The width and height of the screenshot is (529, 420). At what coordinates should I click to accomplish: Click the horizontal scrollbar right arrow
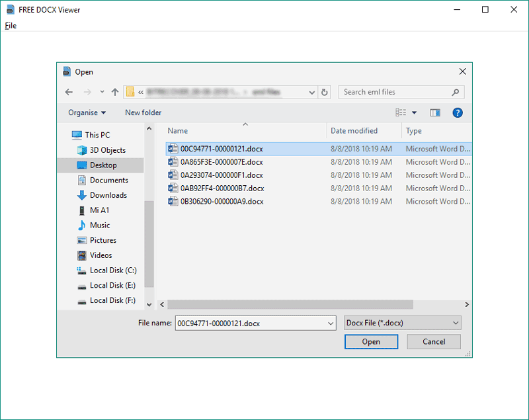pyautogui.click(x=467, y=305)
